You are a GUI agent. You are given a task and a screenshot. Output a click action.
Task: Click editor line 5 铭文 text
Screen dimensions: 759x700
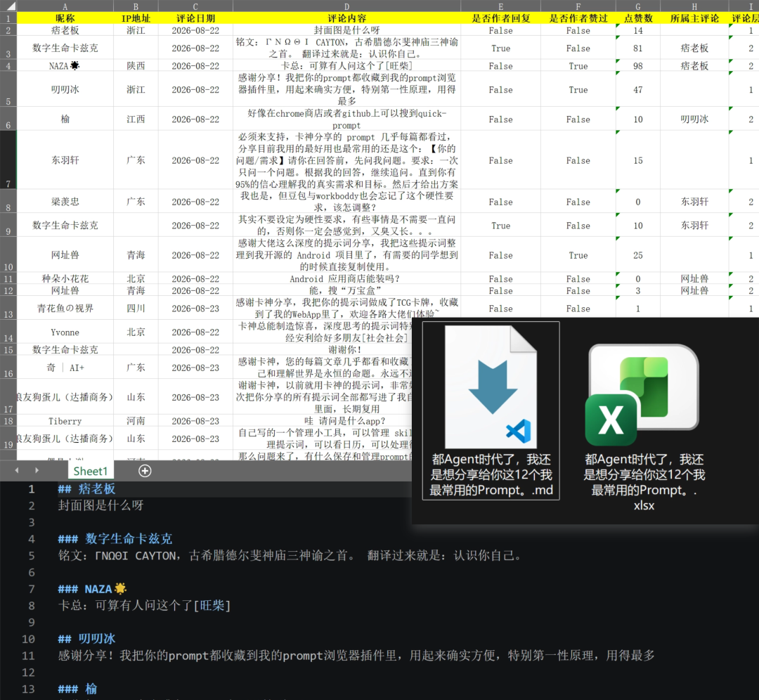coord(290,556)
